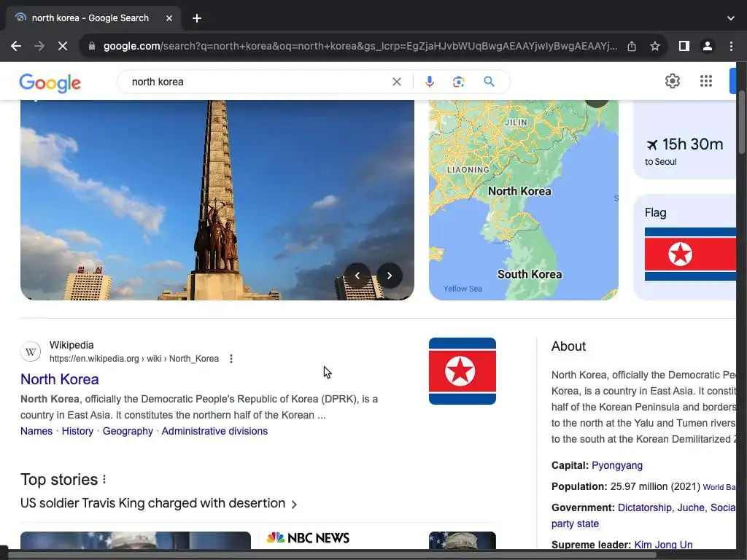This screenshot has width=747, height=560.
Task: Open the Geography section link
Action: (x=128, y=431)
